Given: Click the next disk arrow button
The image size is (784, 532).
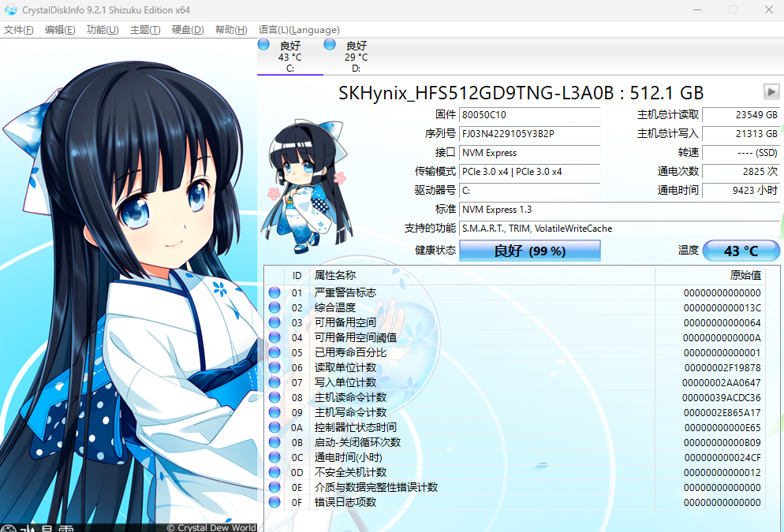Looking at the screenshot, I should [x=771, y=92].
